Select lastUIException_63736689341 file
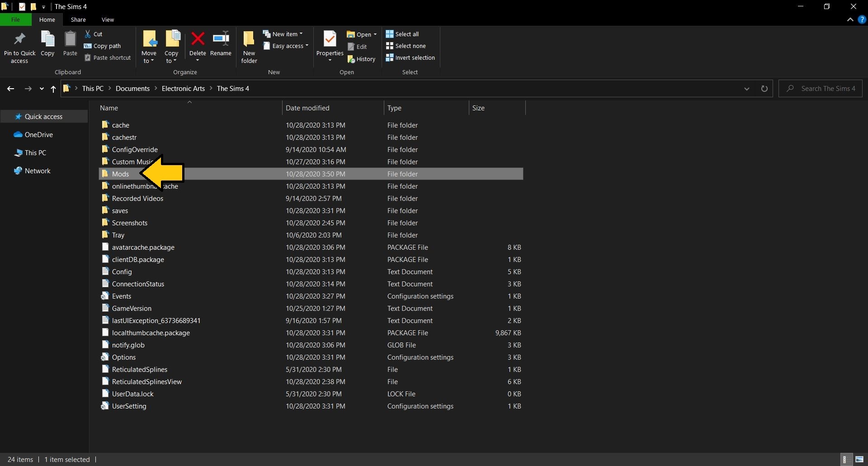868x466 pixels. (x=311, y=320)
